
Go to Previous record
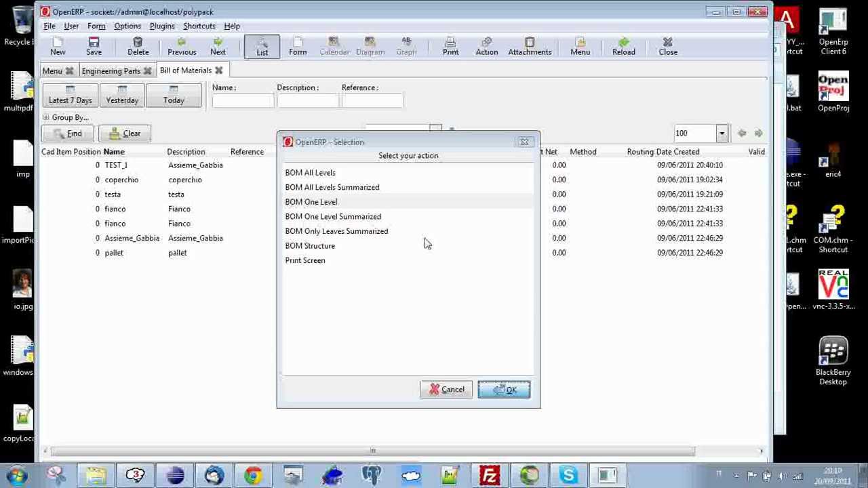(x=182, y=46)
